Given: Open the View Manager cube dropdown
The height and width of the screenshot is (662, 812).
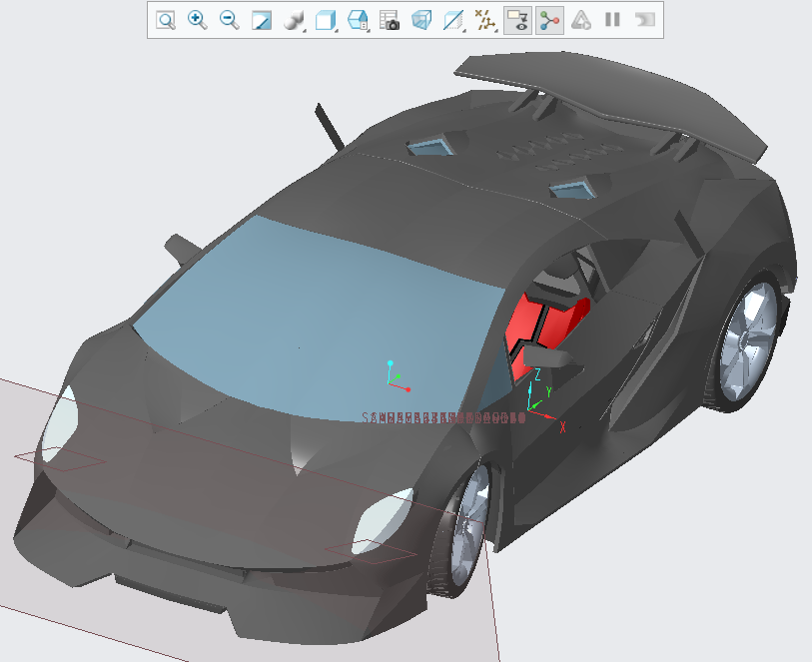Looking at the screenshot, I should coord(358,21).
